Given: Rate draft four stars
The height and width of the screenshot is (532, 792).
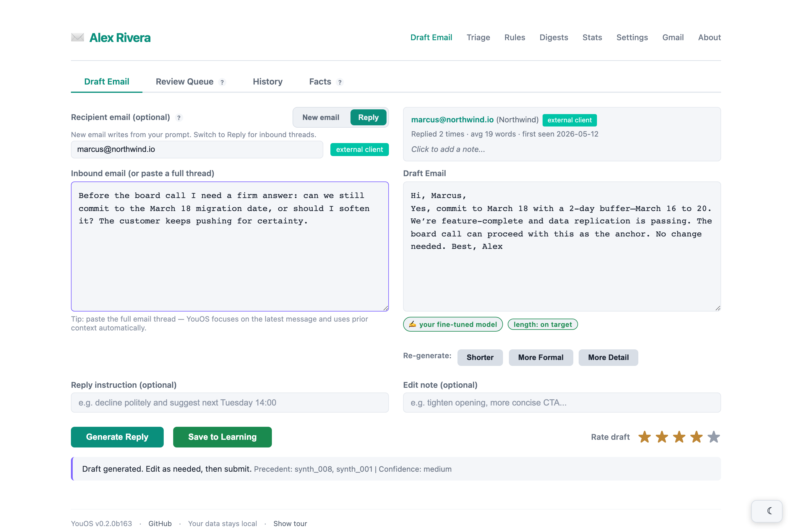Looking at the screenshot, I should (x=696, y=437).
